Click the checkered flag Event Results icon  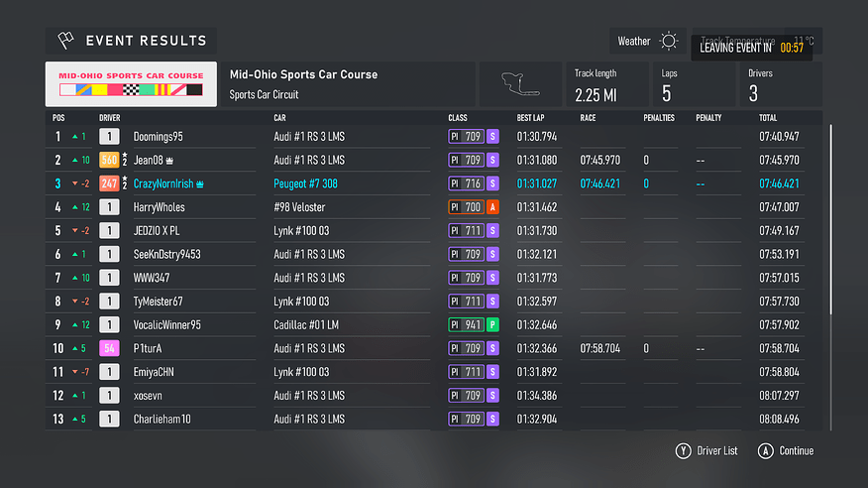tap(65, 41)
